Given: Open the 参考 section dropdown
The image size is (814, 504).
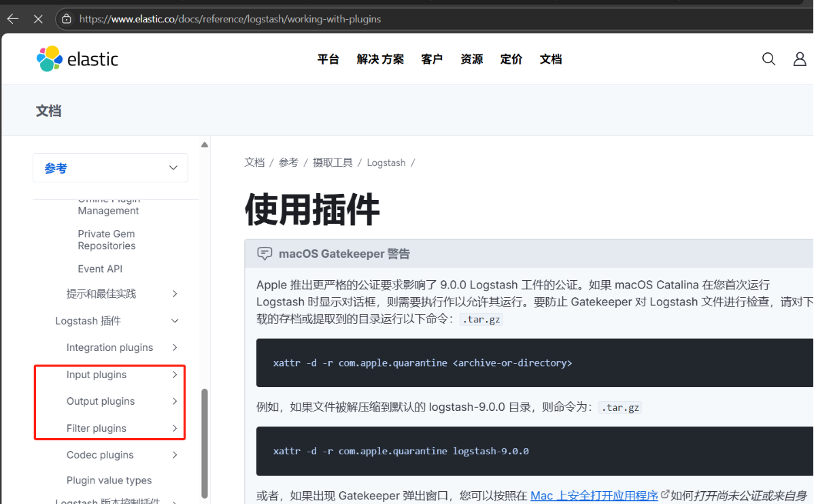Looking at the screenshot, I should 110,167.
